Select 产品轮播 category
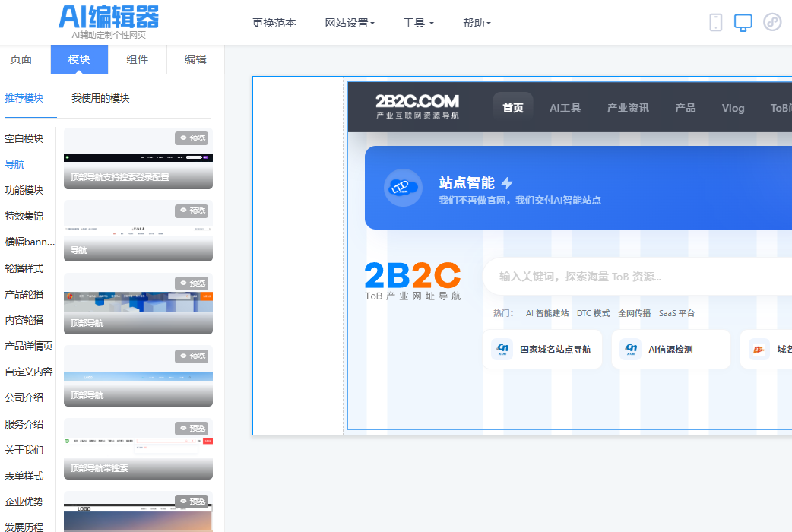Image resolution: width=792 pixels, height=532 pixels. coord(24,294)
